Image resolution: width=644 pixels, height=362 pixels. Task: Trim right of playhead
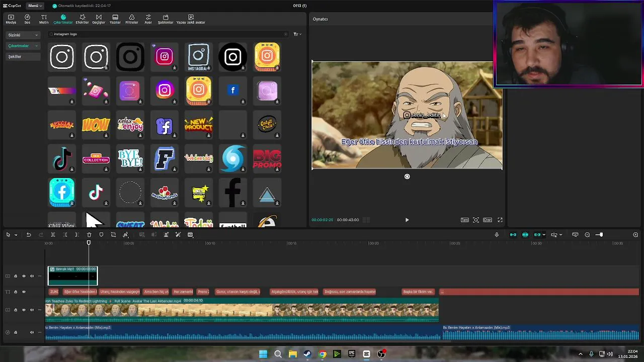pos(76,235)
